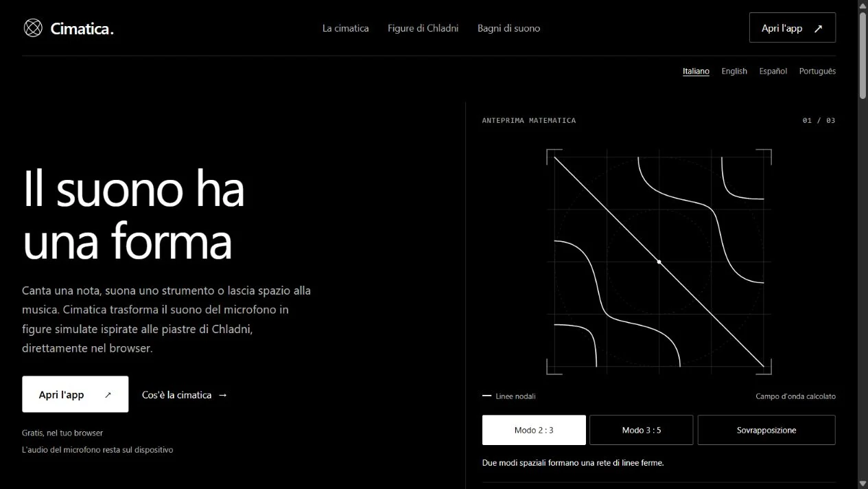The image size is (868, 489).
Task: Click the '01 / 03' counter text
Action: 819,120
